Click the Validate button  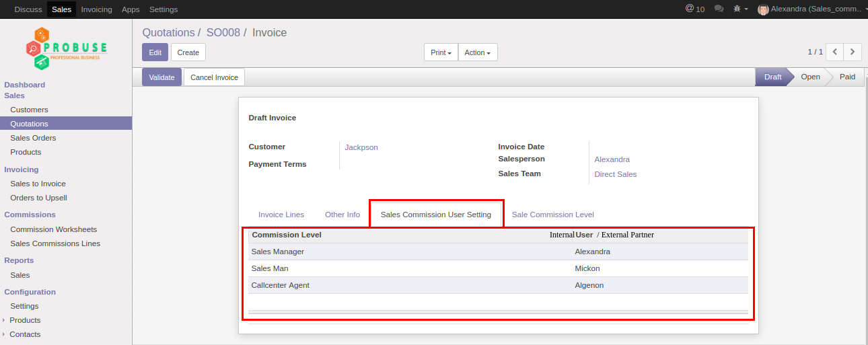(161, 77)
